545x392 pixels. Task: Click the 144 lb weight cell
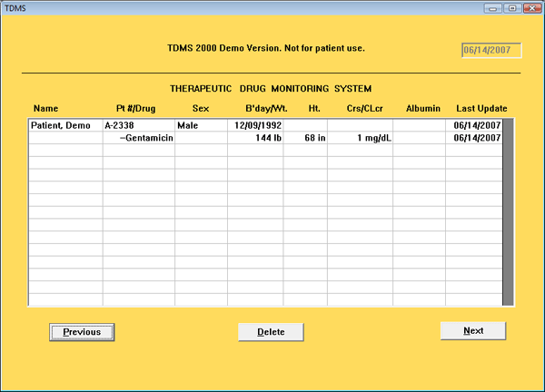(255, 138)
